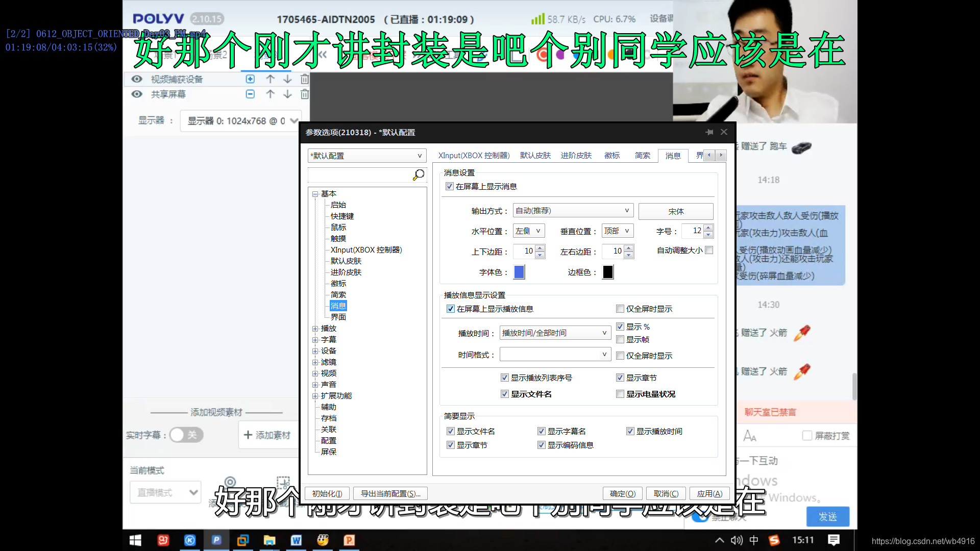980x551 pixels.
Task: Open 播放时间 format dropdown
Action: [555, 333]
